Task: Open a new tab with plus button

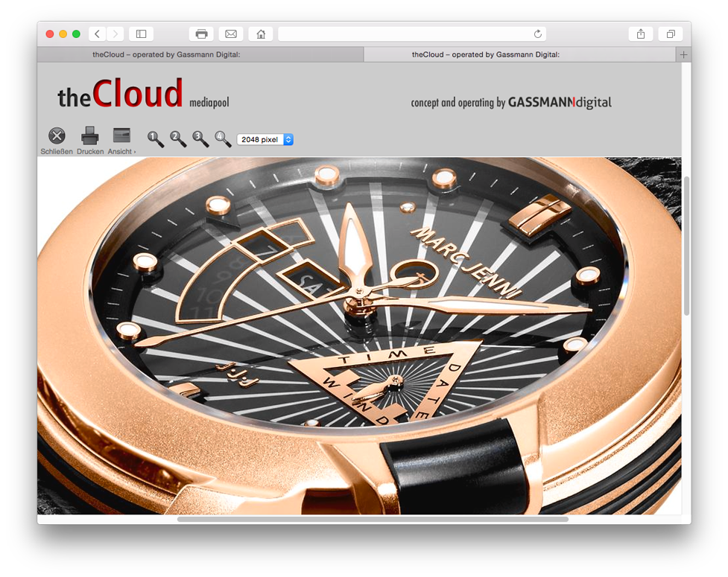Action: pos(684,55)
